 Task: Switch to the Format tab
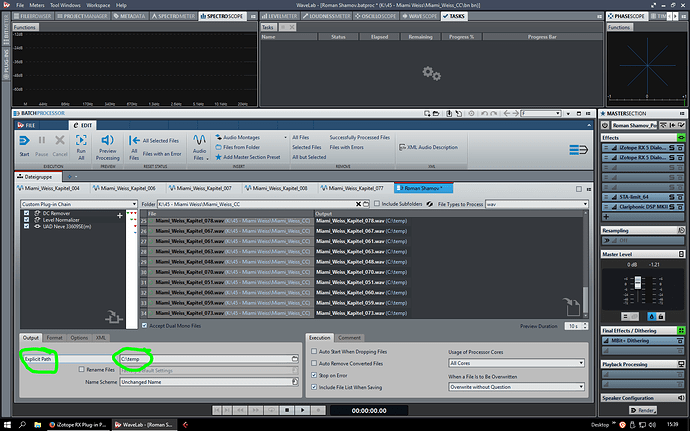click(54, 338)
